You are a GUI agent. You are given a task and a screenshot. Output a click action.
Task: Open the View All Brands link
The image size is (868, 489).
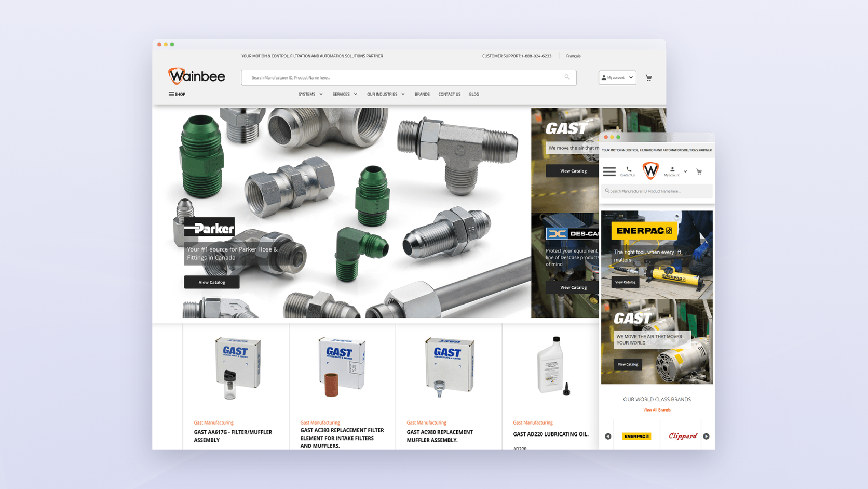657,410
